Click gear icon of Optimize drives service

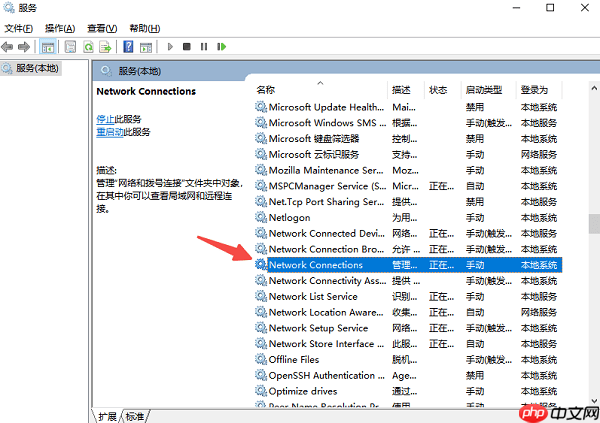point(261,391)
